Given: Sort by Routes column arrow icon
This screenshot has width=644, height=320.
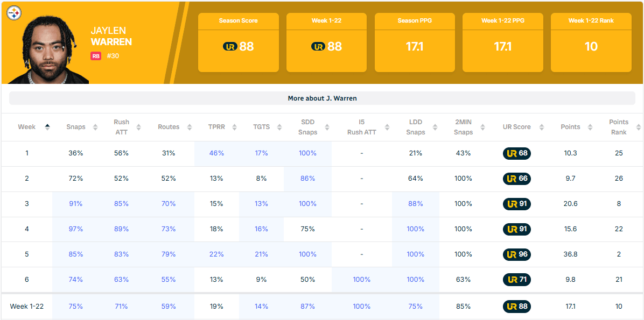Looking at the screenshot, I should click(190, 127).
